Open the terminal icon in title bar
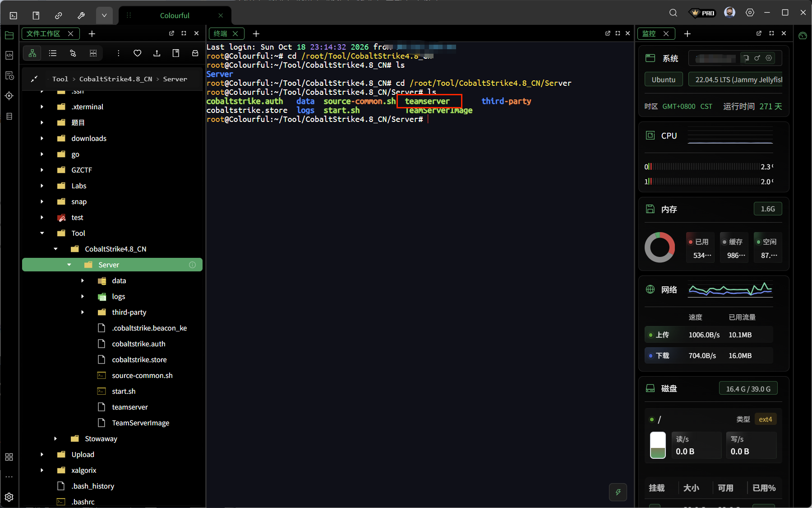This screenshot has height=508, width=812. point(14,15)
